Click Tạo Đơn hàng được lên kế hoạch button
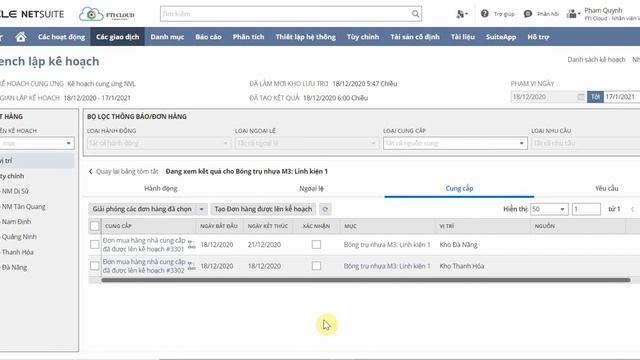 pos(263,209)
